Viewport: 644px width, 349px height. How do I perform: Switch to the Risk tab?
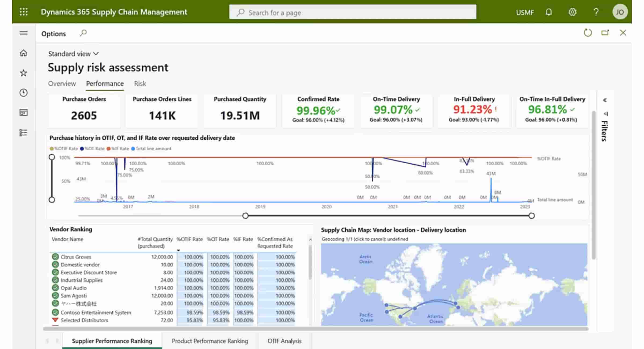[140, 83]
